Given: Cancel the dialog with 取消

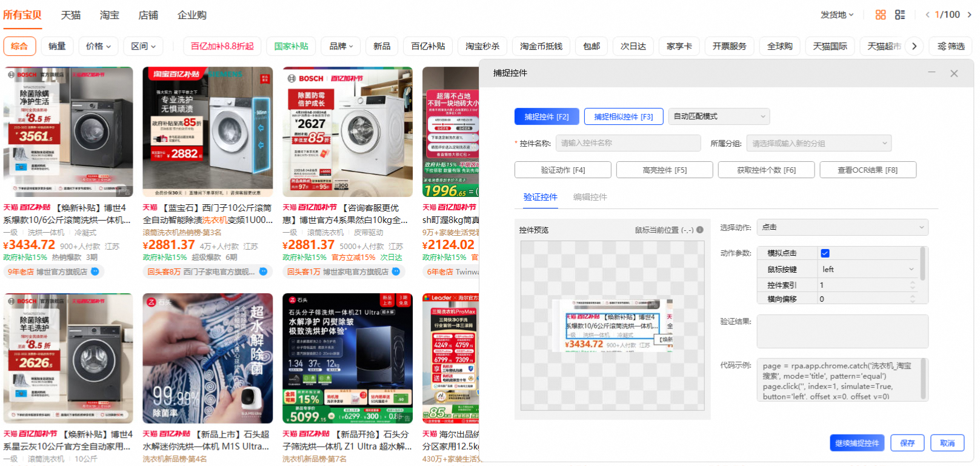Looking at the screenshot, I should click(x=947, y=443).
